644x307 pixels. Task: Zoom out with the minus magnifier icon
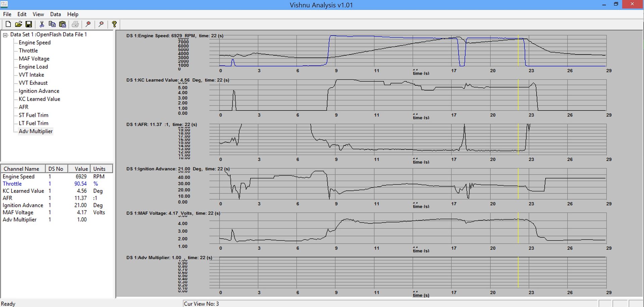101,24
